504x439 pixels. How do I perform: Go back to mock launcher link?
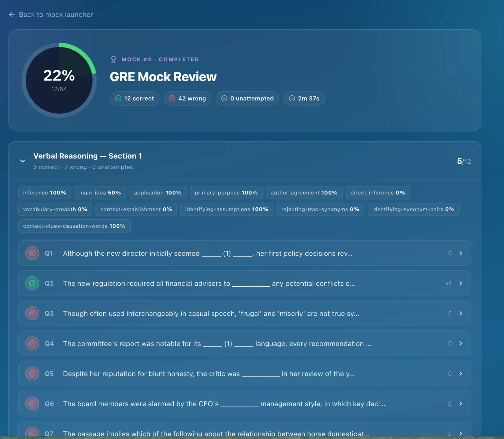(x=51, y=14)
